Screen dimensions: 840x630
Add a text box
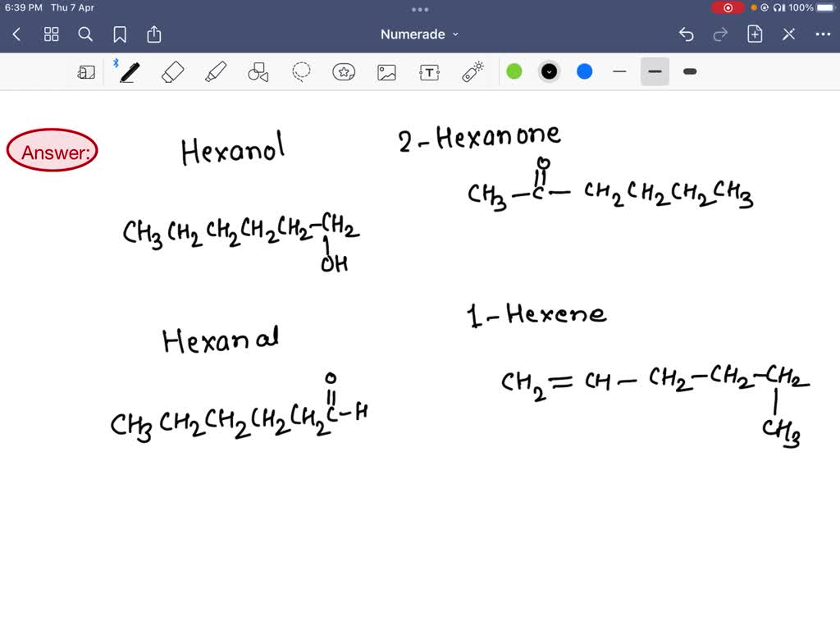pyautogui.click(x=430, y=72)
